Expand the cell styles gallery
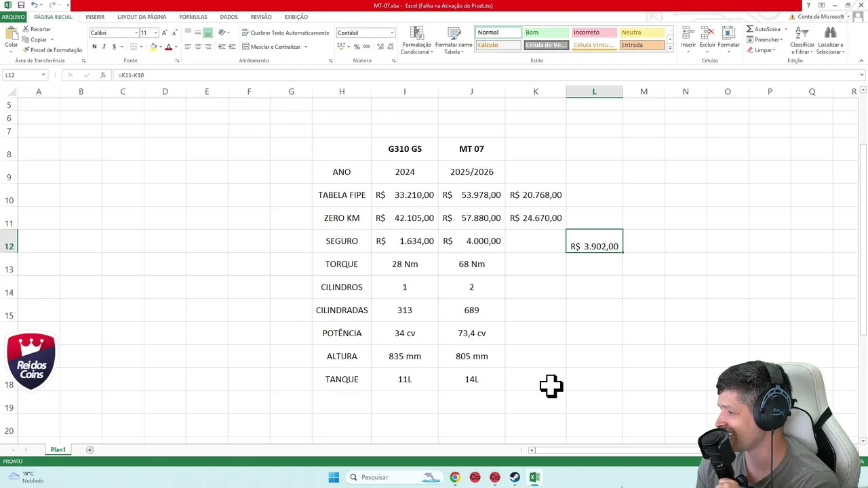Screen dimensions: 868x488 pos(670,48)
